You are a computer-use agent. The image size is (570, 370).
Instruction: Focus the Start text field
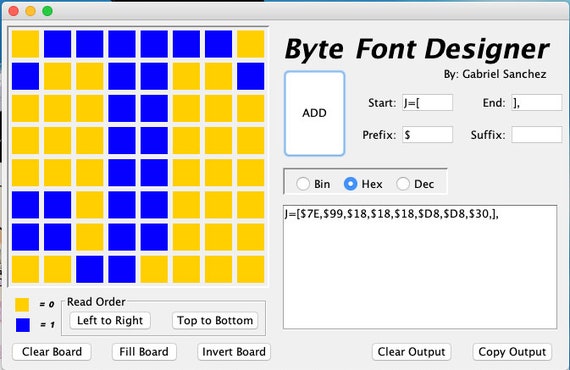pyautogui.click(x=428, y=103)
